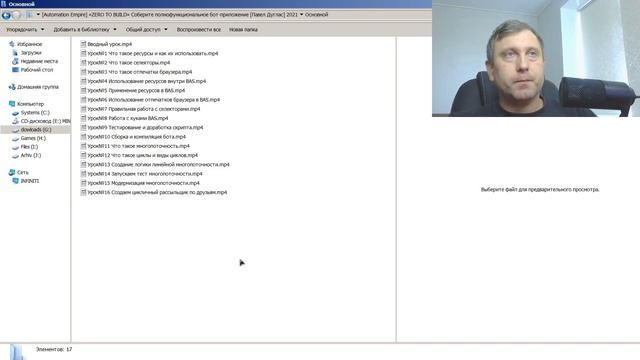Image resolution: width=640 pixels, height=360 pixels.
Task: Click the file icon of Урок№13
Action: (x=83, y=164)
